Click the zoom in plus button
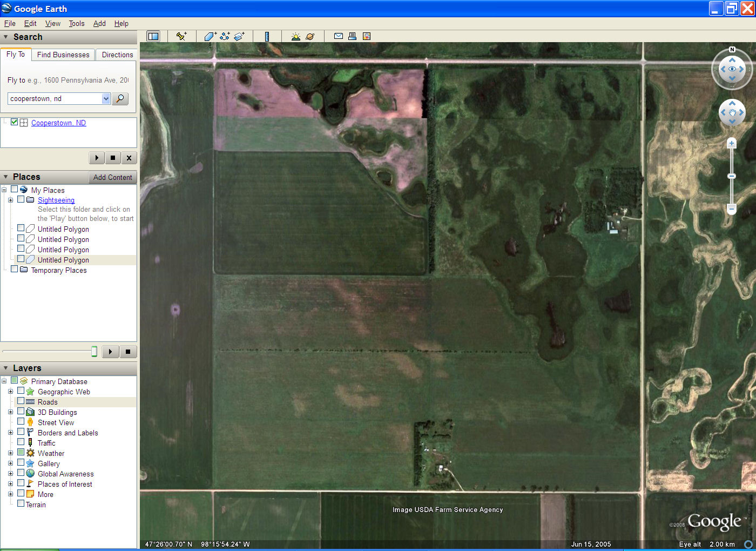This screenshot has width=756, height=551. coord(732,143)
